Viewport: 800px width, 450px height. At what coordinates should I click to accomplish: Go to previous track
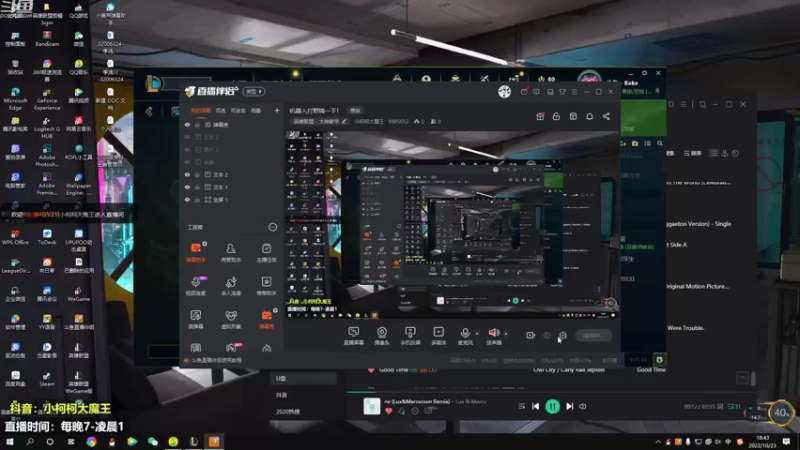pyautogui.click(x=535, y=406)
